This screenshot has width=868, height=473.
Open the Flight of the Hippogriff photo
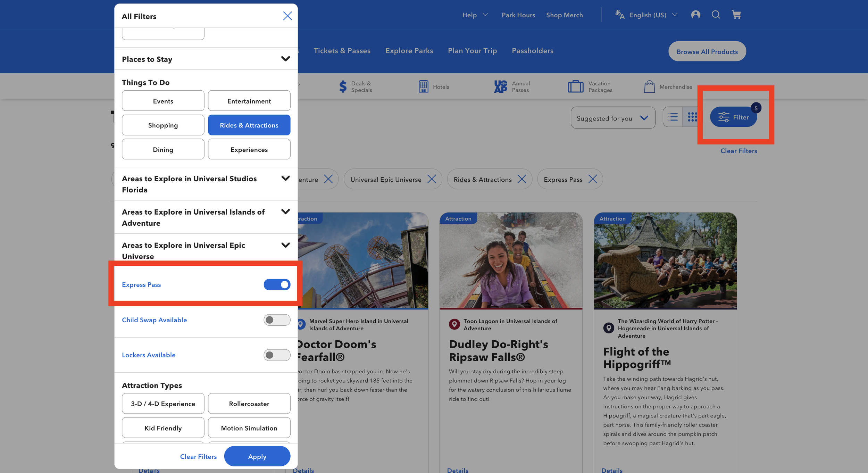[665, 260]
